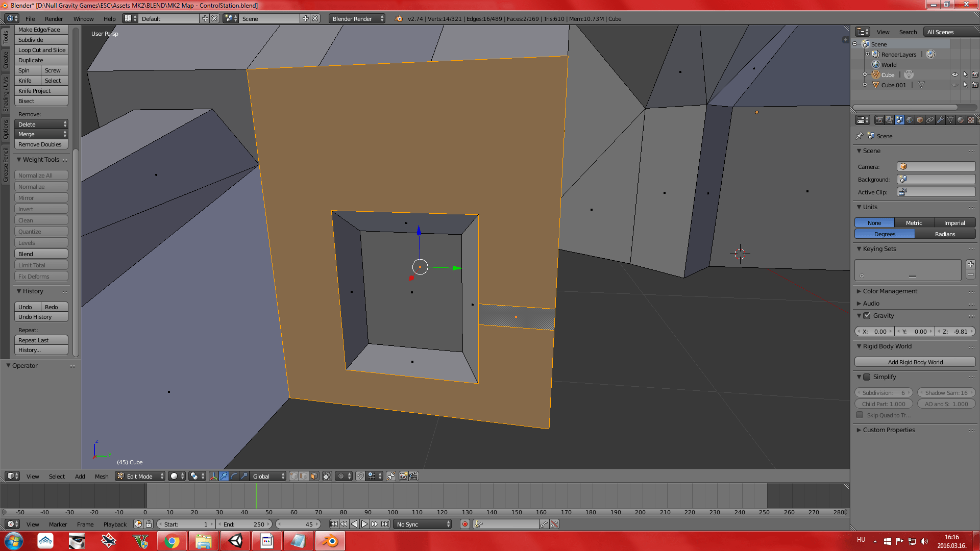This screenshot has width=980, height=551.
Task: Switch to the Material properties tab
Action: [x=961, y=120]
